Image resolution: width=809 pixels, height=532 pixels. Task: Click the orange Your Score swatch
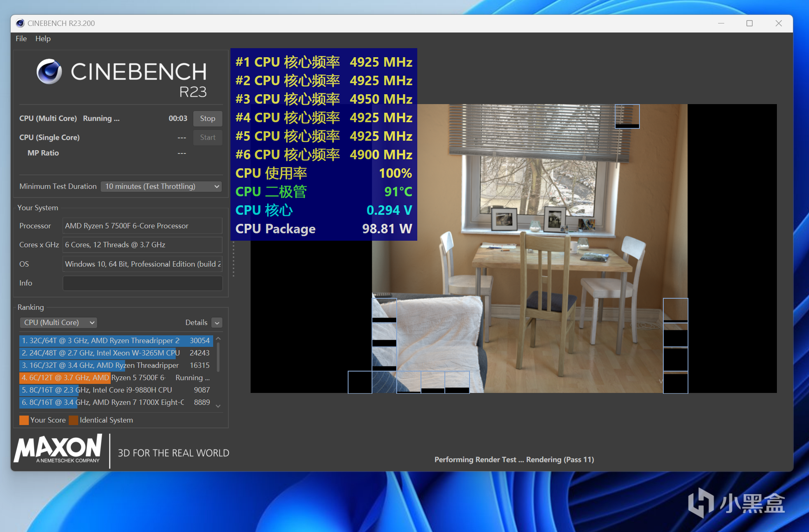click(x=24, y=420)
